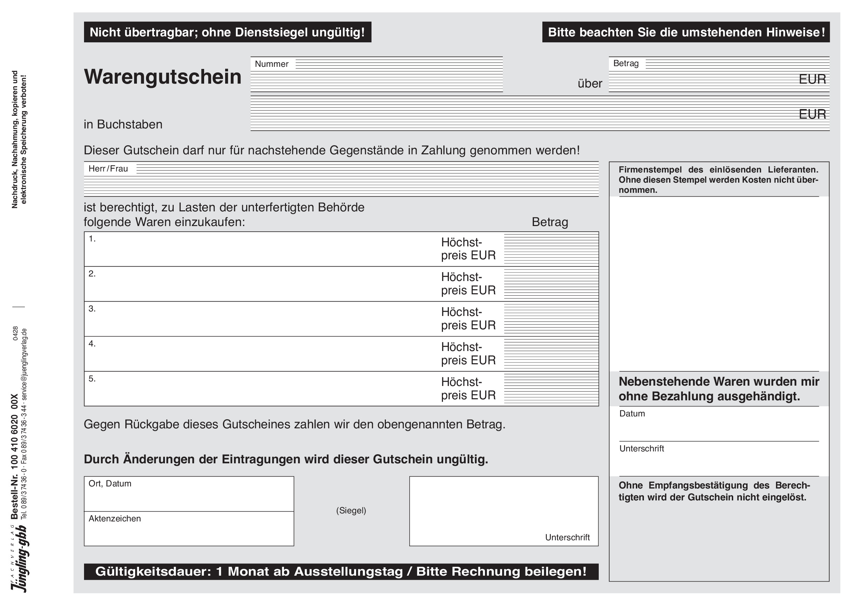868x611 pixels.
Task: Click Höchstpreis amount field for item 5
Action: coord(551,389)
